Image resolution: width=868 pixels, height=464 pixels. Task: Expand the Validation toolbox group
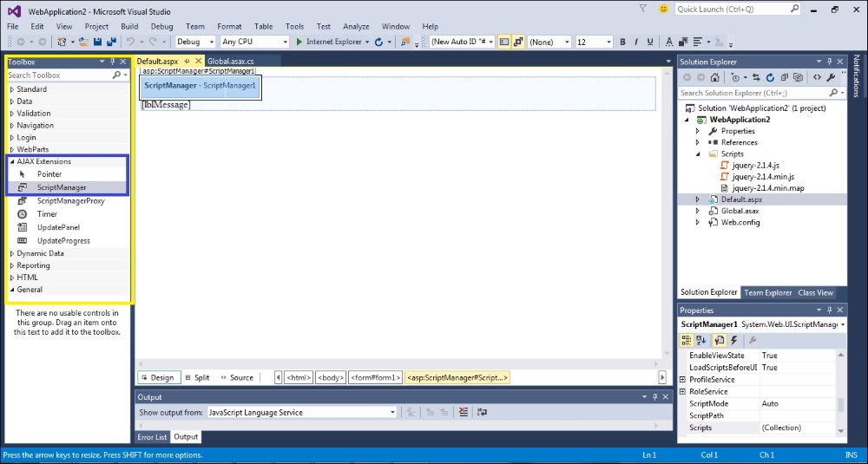coord(12,114)
